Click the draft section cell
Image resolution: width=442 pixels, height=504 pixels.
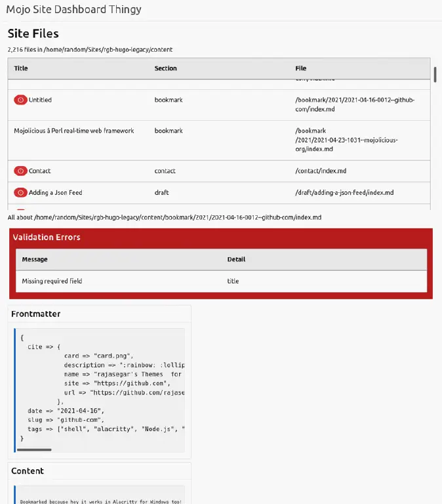point(161,192)
